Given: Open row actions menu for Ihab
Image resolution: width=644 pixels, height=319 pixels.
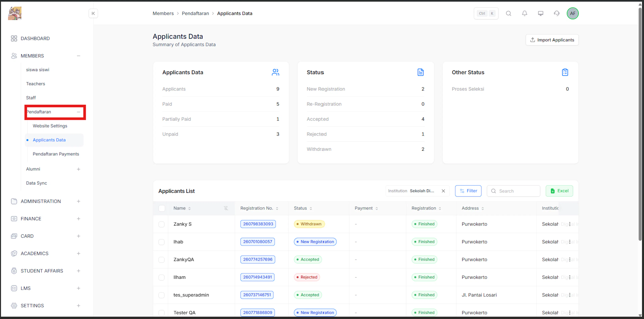Looking at the screenshot, I should click(570, 242).
